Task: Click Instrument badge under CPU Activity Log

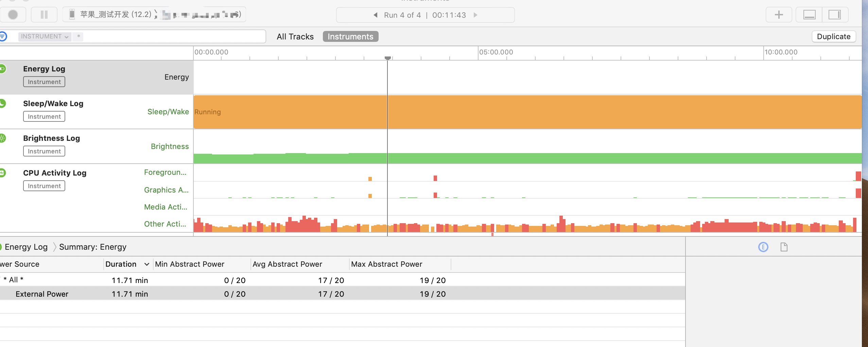Action: 44,186
